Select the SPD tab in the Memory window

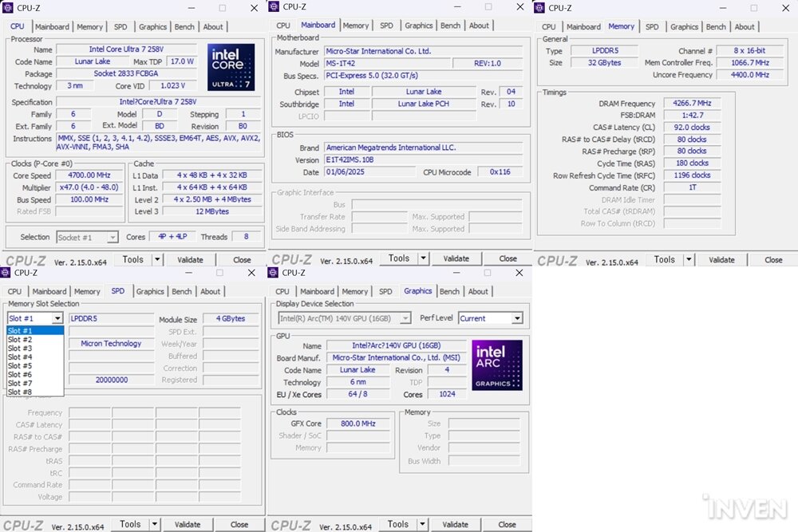652,26
